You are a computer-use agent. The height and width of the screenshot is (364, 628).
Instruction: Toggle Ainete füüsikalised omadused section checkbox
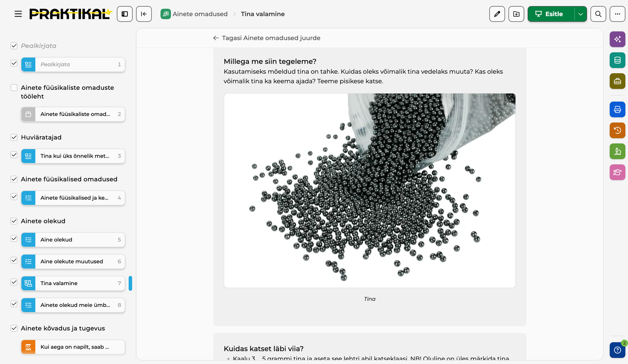tap(14, 179)
